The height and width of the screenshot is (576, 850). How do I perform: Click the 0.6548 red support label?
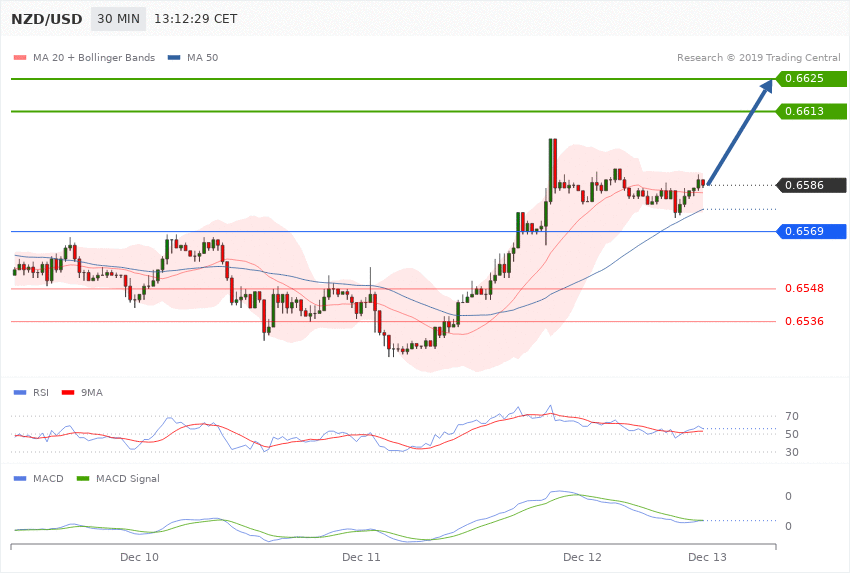[x=804, y=288]
